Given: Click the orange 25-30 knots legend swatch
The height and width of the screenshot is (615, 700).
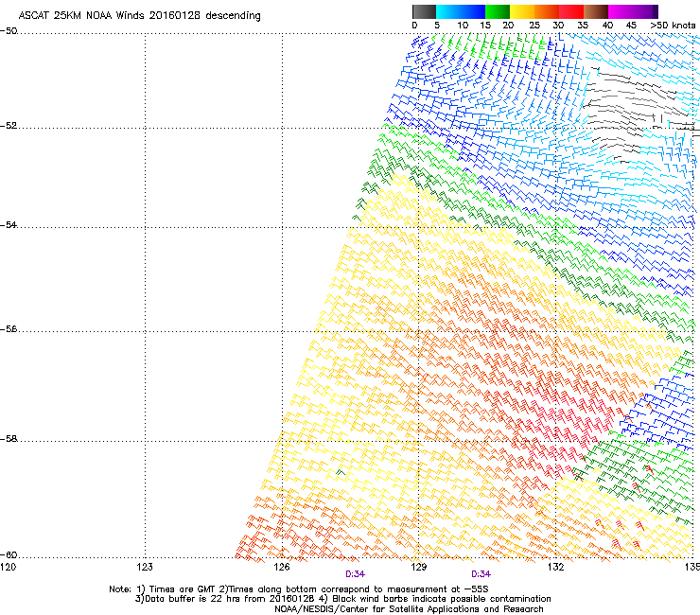Looking at the screenshot, I should (x=547, y=11).
